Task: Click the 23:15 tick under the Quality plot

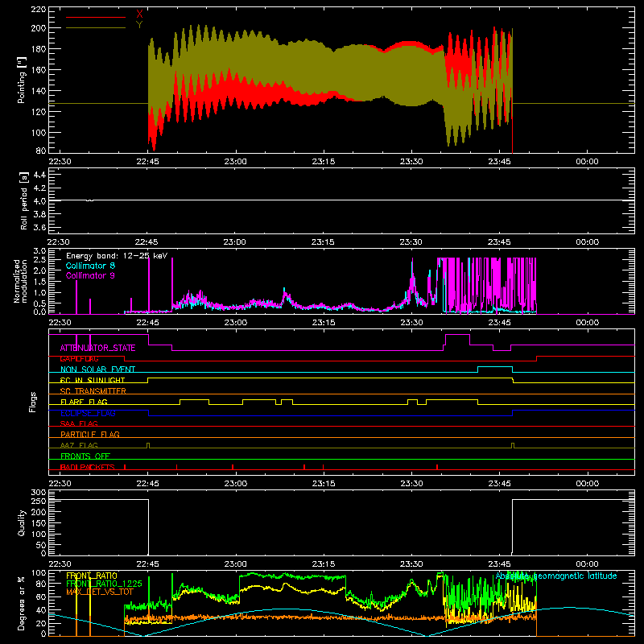Action: pos(324,564)
